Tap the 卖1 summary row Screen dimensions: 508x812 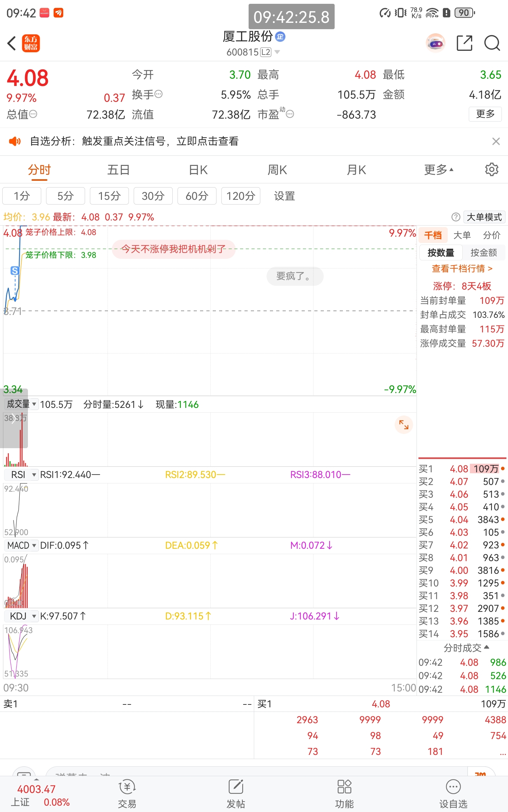[x=127, y=704]
